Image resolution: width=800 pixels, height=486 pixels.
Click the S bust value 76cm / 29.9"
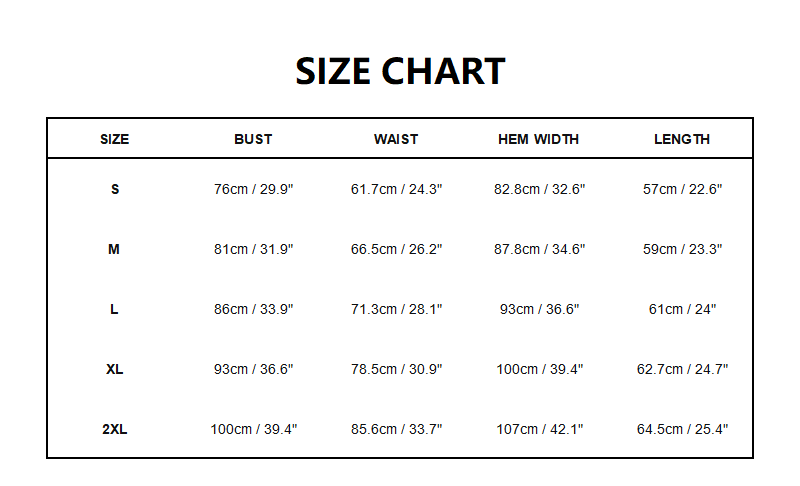tap(253, 189)
